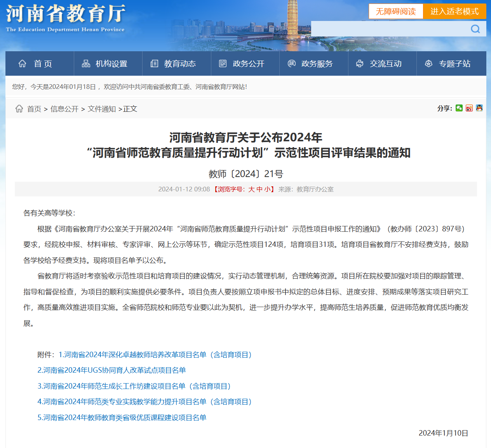Click the site logo 河南省教育厅

[65, 18]
